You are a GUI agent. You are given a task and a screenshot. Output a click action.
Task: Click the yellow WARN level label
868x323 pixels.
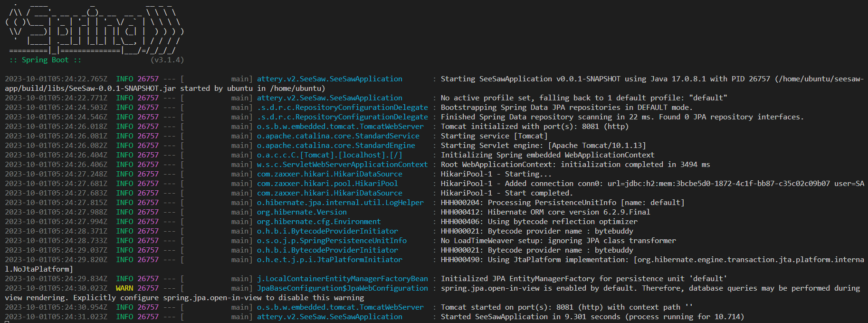124,288
